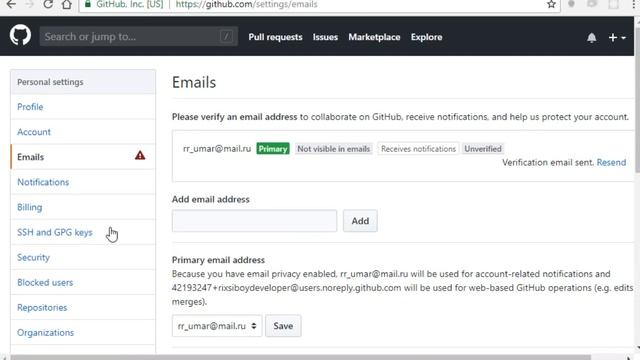The width and height of the screenshot is (640, 360).
Task: Go back with the browser arrow
Action: tap(11, 4)
